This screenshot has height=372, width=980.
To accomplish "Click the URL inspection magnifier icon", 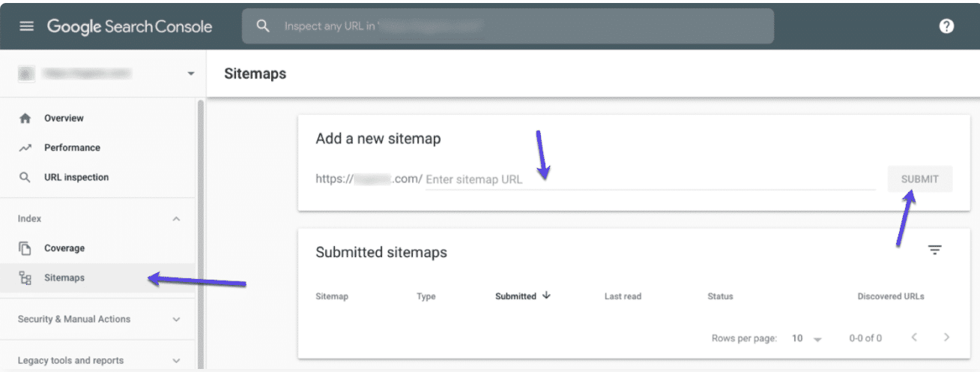I will pos(25,178).
